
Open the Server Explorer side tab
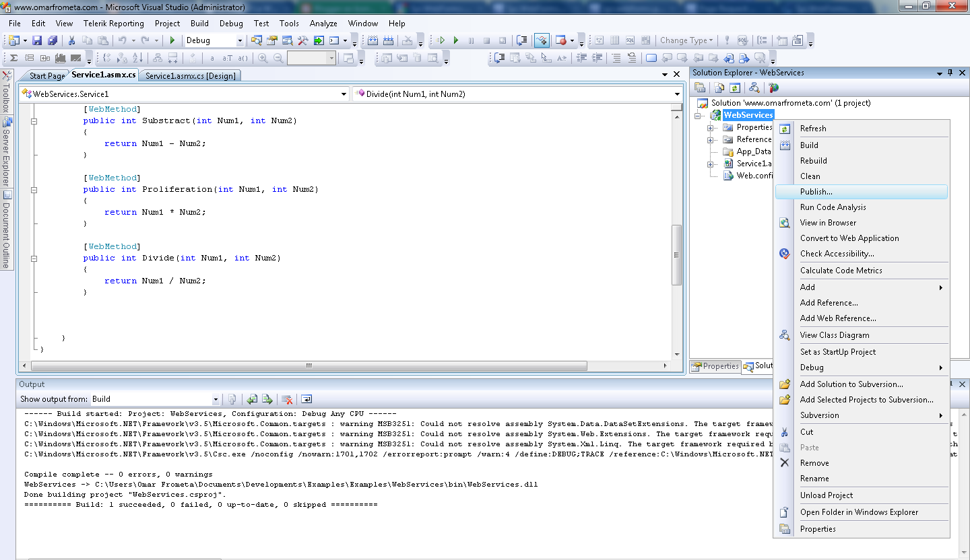point(7,153)
